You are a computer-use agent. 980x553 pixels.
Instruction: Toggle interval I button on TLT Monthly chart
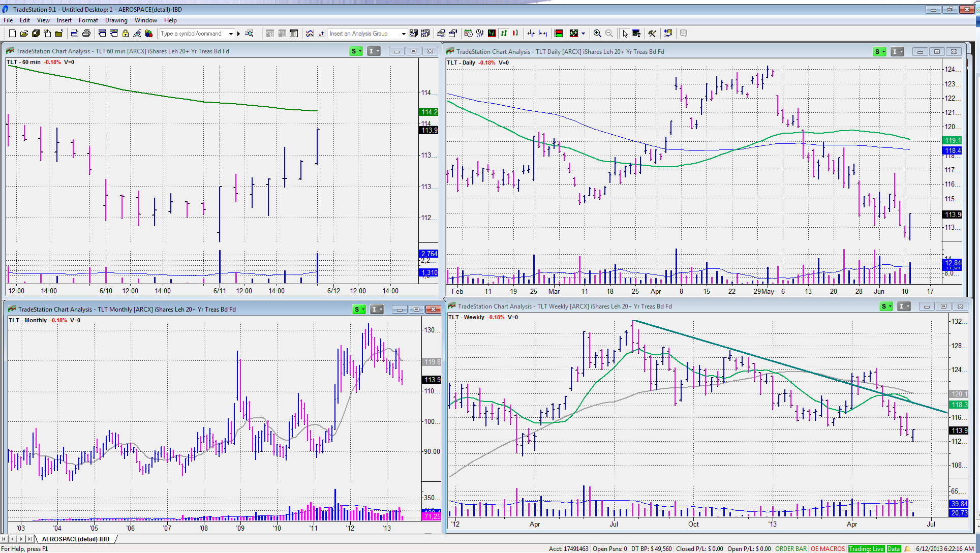click(x=377, y=309)
